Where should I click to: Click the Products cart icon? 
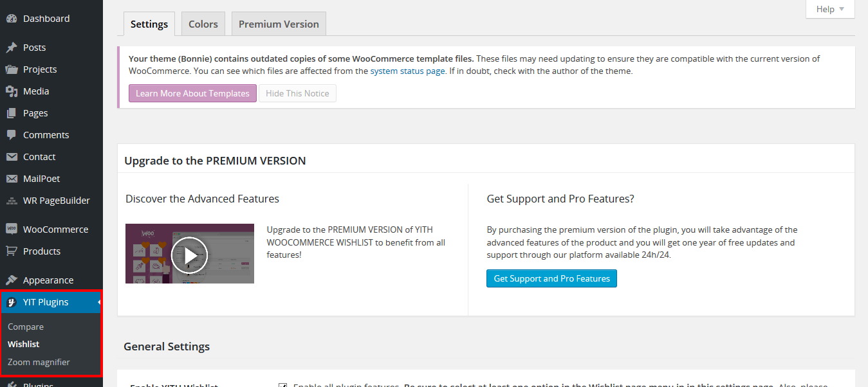tap(12, 251)
